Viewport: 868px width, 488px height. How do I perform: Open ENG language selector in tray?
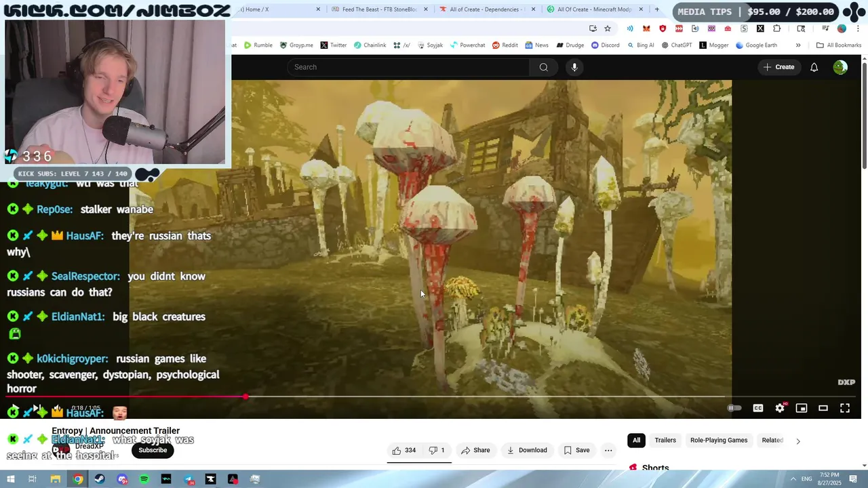[x=807, y=479]
